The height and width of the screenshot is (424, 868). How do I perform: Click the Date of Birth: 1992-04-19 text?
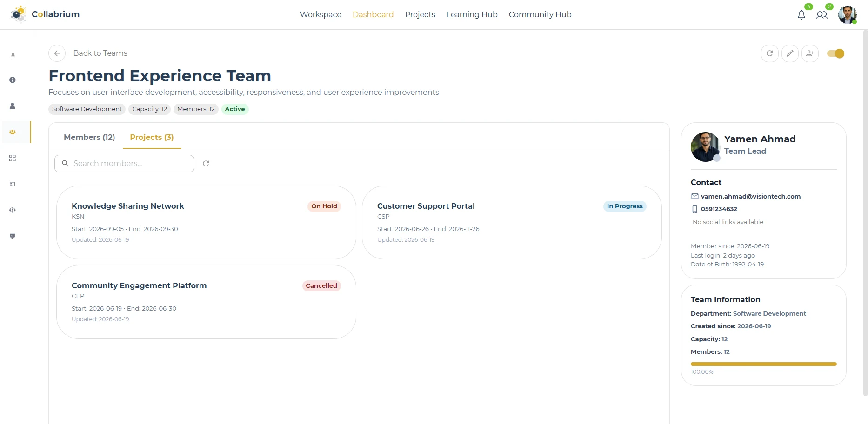tap(728, 265)
